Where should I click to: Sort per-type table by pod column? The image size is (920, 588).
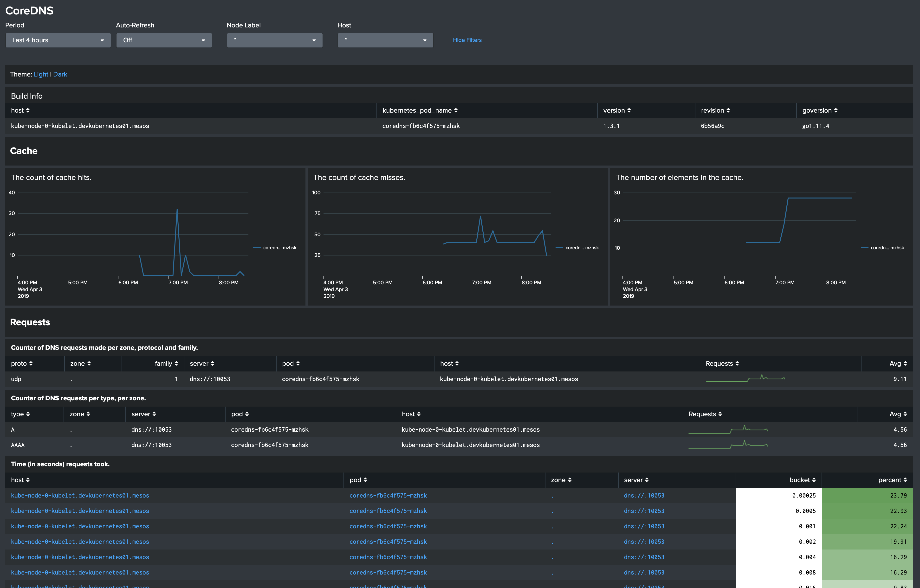click(240, 414)
